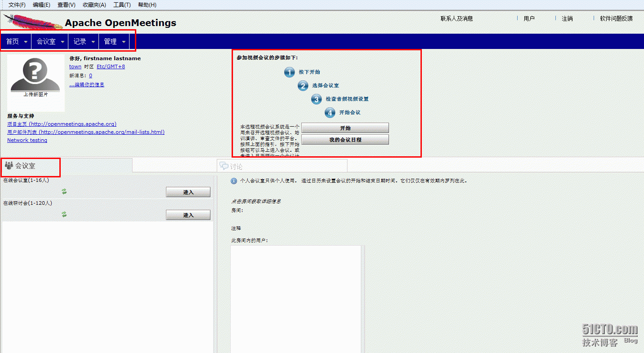Enter the 在线研讨会(1-120人) room via 进入
Screen dimensions: 644x353
pyautogui.click(x=188, y=215)
